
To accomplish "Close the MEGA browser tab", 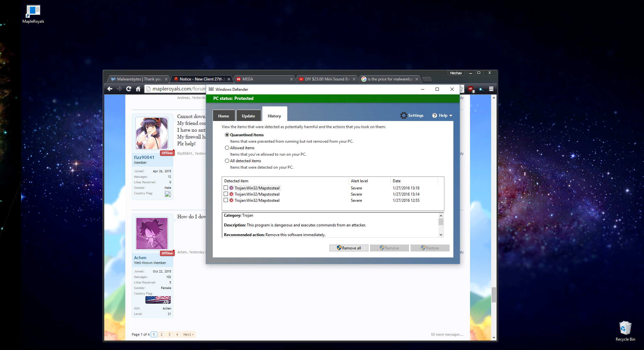I will click(x=291, y=79).
